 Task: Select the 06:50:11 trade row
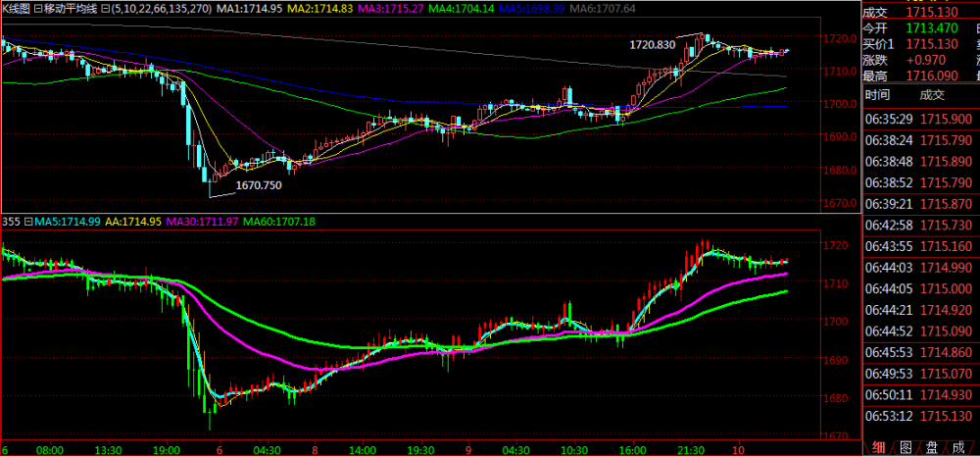pos(919,395)
